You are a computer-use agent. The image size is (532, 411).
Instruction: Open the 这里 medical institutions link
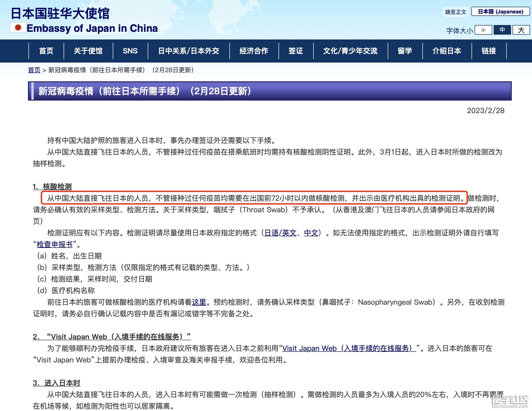click(x=199, y=302)
